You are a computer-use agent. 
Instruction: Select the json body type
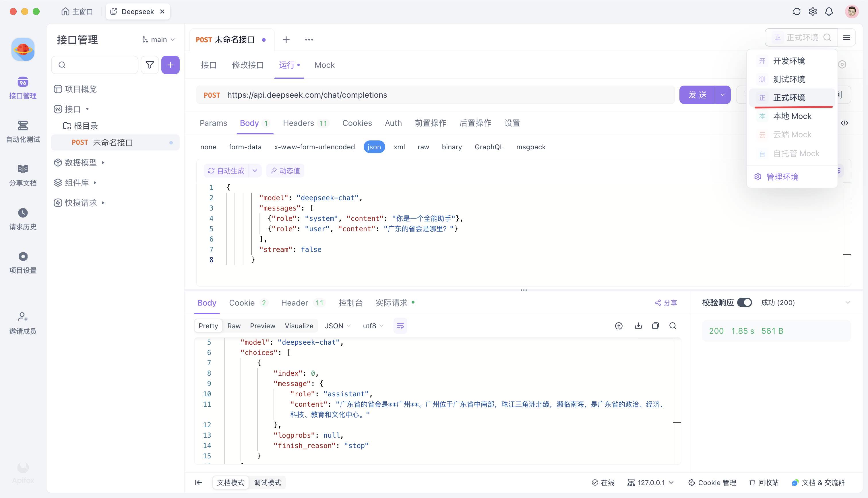(x=374, y=147)
